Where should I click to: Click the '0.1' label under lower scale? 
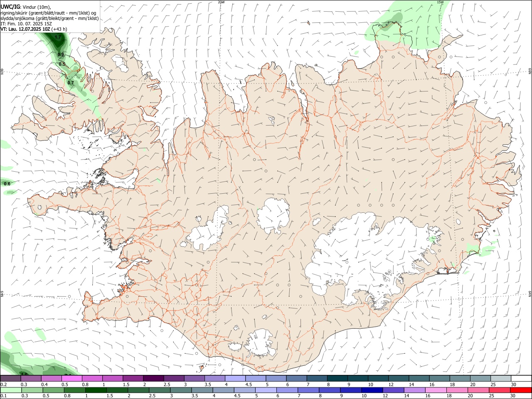click(x=3, y=396)
